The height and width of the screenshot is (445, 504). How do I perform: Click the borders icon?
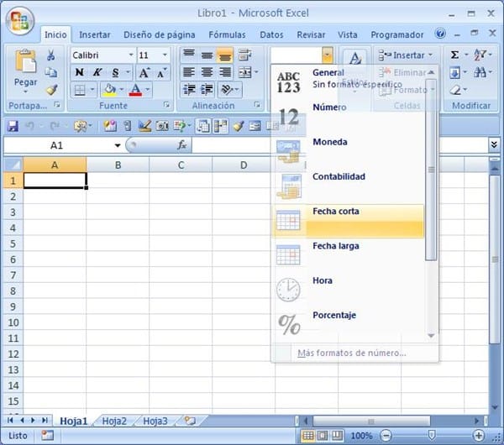pos(80,90)
